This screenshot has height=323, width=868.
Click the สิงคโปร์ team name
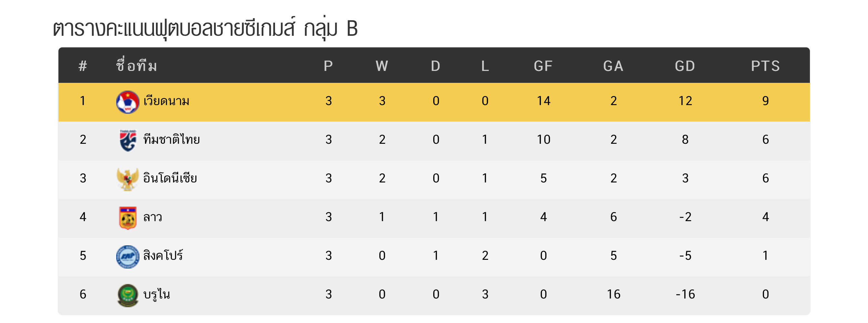pos(163,256)
